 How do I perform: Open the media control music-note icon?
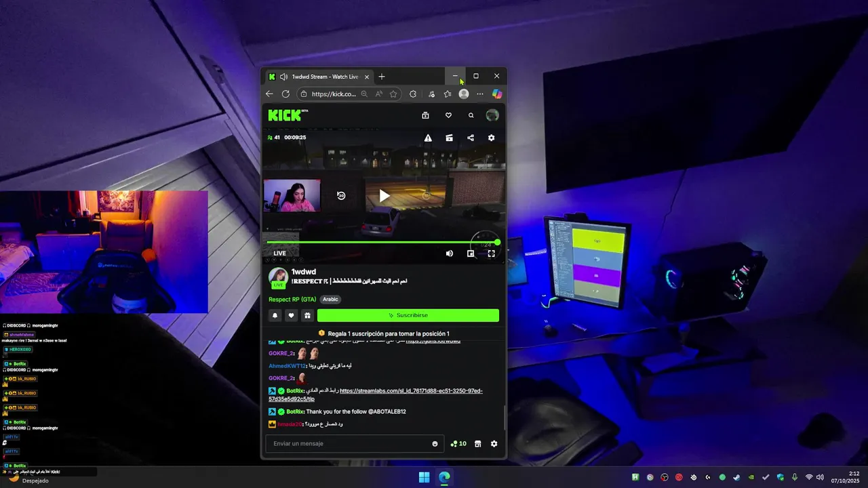coord(431,94)
